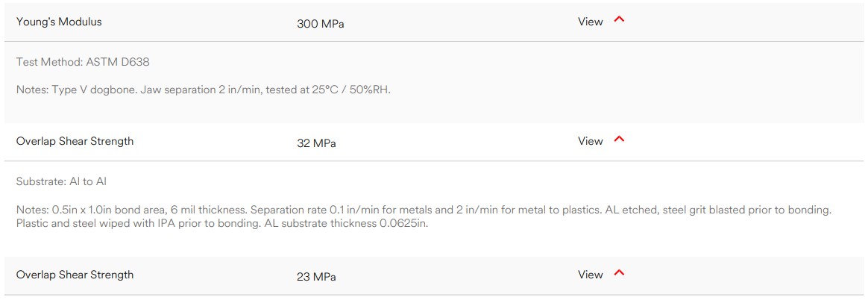The height and width of the screenshot is (300, 868).
Task: Collapse the 32 MPa Overlap Shear chevron
Action: coord(619,140)
